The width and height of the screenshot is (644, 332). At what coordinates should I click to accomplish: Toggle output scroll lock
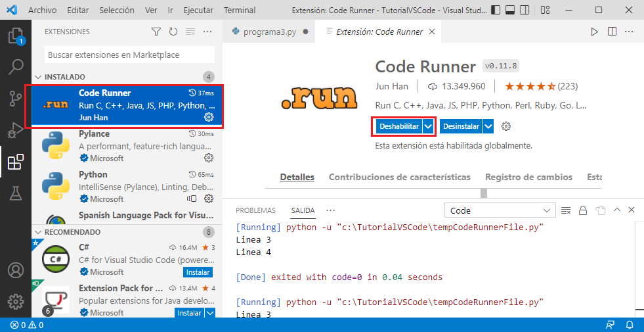(583, 210)
